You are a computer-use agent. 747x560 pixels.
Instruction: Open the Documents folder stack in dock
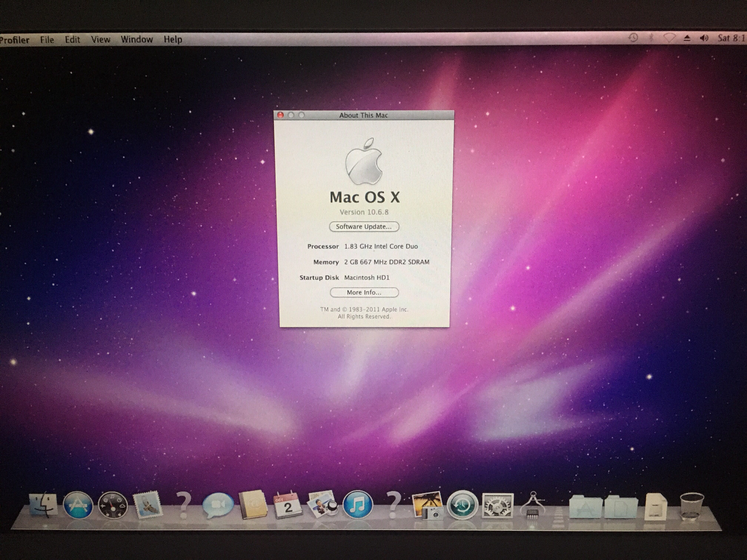pyautogui.click(x=621, y=506)
